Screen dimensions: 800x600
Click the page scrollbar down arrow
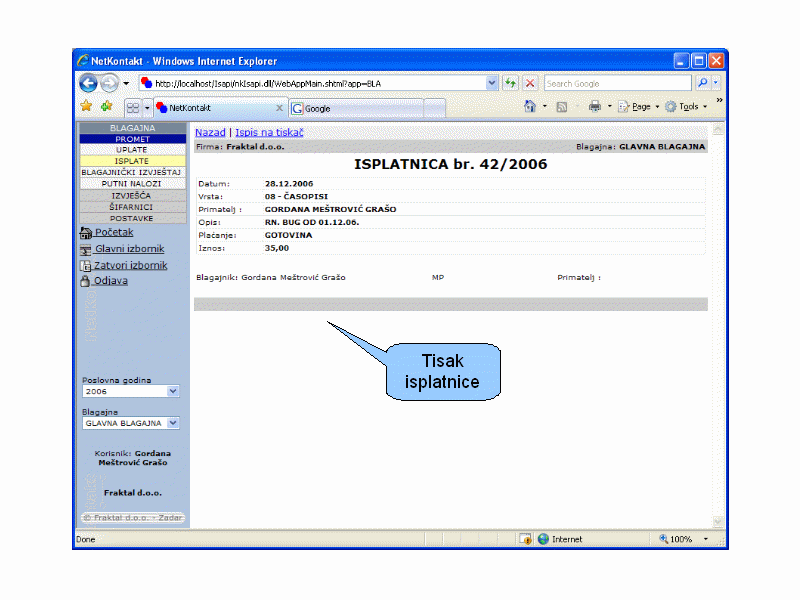click(x=718, y=521)
